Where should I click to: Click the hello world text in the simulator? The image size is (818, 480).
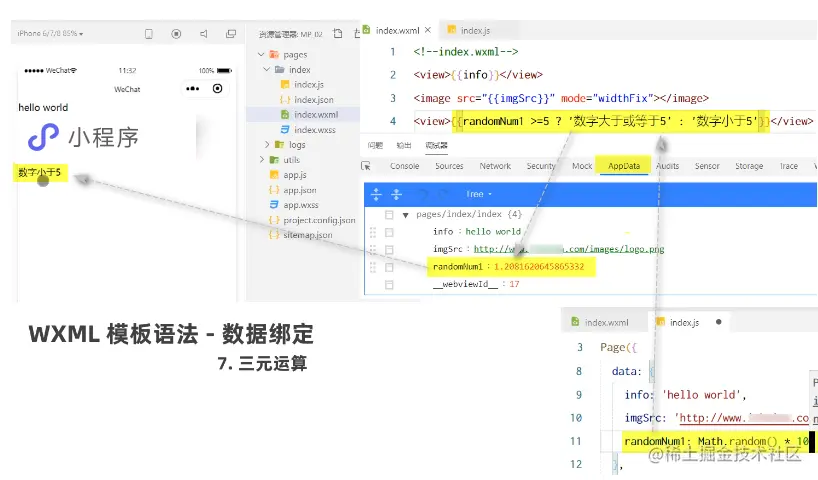[43, 107]
